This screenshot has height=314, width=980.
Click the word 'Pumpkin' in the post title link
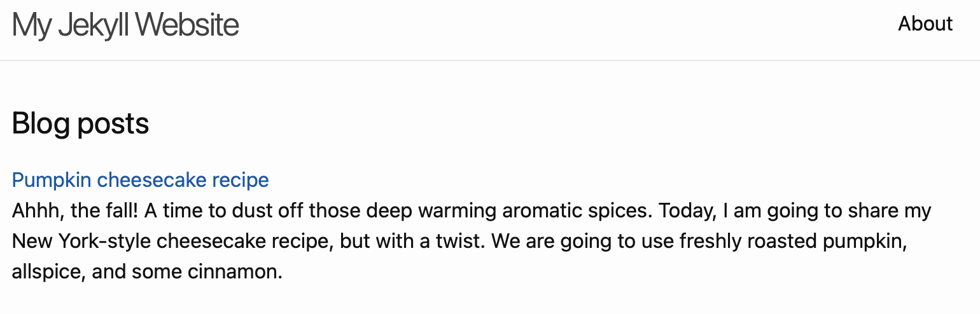(52, 181)
